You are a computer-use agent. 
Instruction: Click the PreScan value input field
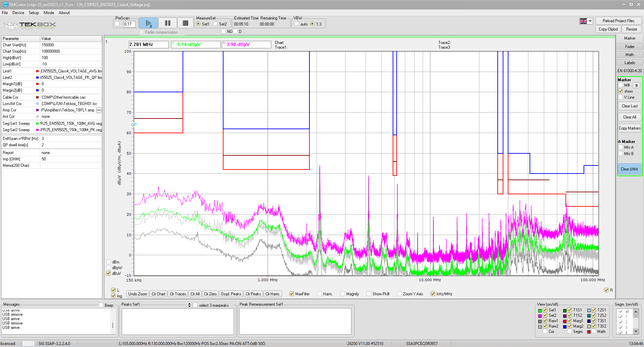129,24
